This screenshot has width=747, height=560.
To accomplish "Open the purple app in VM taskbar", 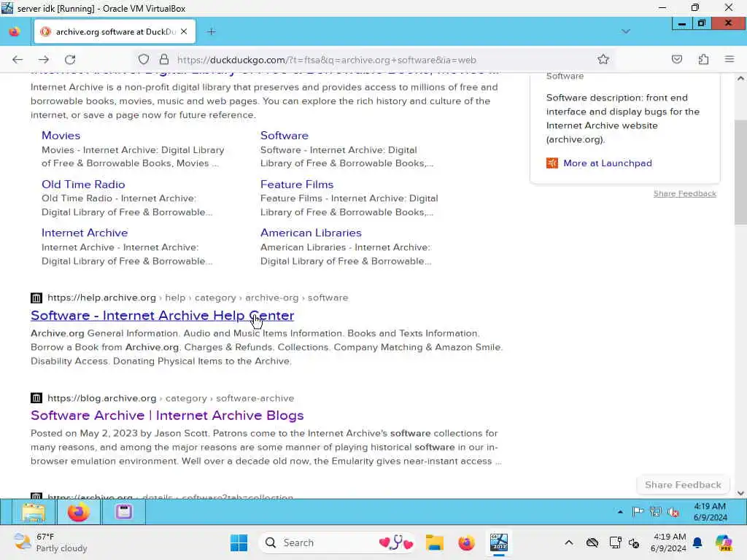I will [123, 513].
